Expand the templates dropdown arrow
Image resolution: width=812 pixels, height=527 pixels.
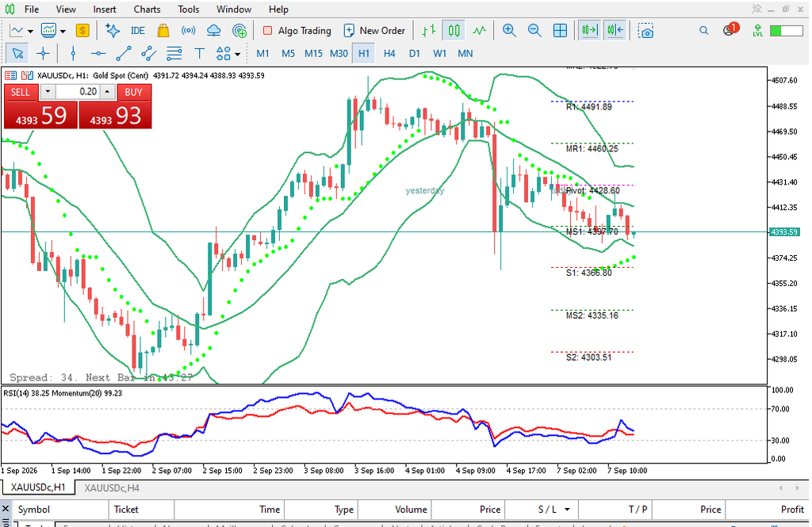point(63,31)
